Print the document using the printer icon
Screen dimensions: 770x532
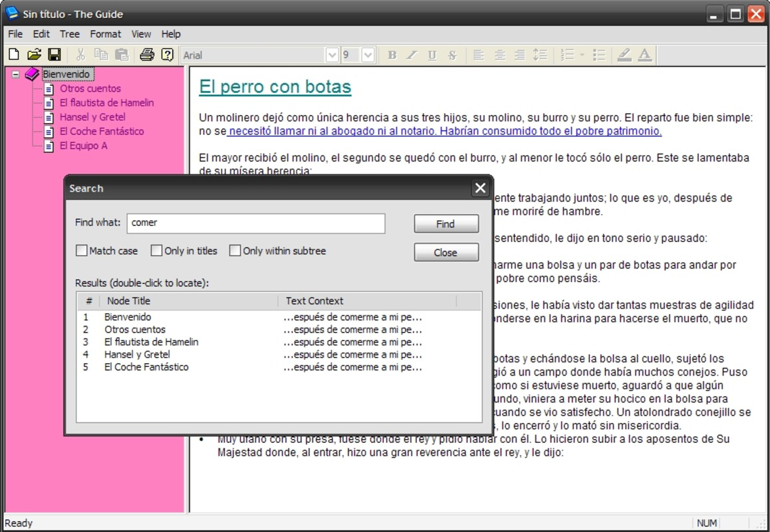[x=147, y=55]
